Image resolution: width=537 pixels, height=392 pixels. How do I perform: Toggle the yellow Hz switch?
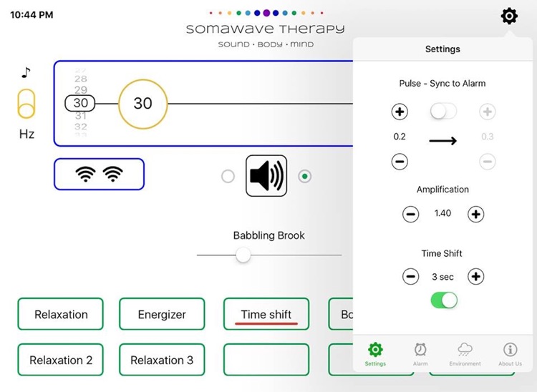[x=26, y=104]
